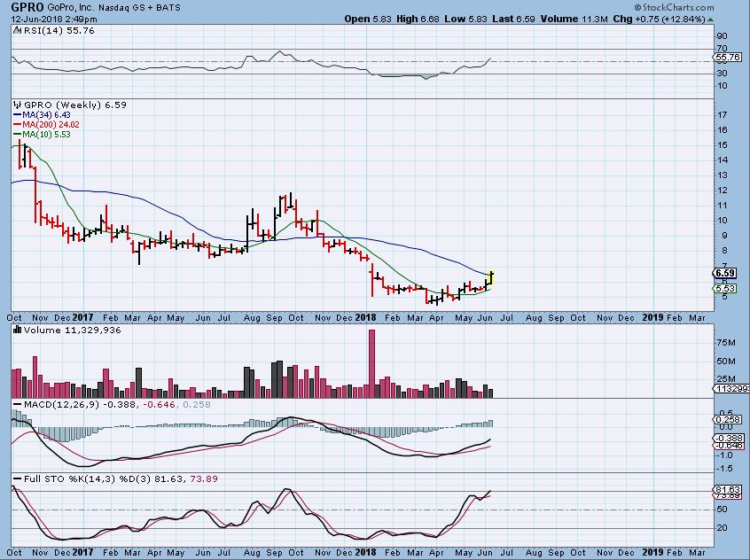The width and height of the screenshot is (750, 560).
Task: Click the MA(200) 24.02 legend text
Action: 51,125
